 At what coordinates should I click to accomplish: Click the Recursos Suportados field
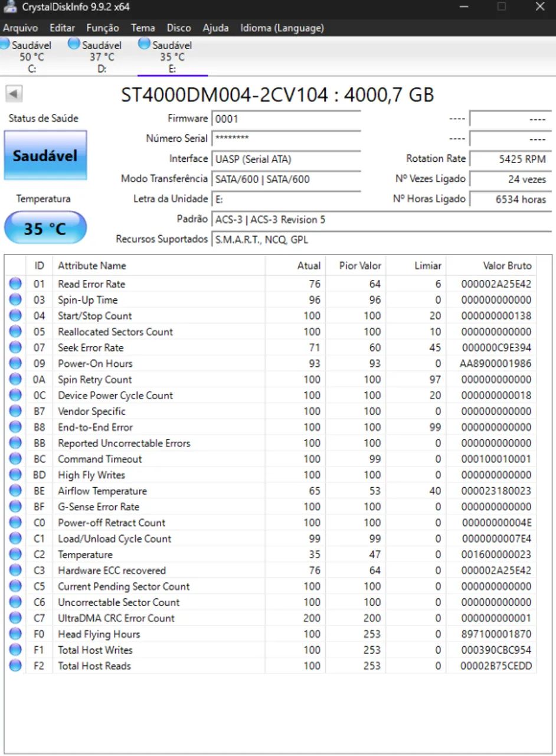381,240
